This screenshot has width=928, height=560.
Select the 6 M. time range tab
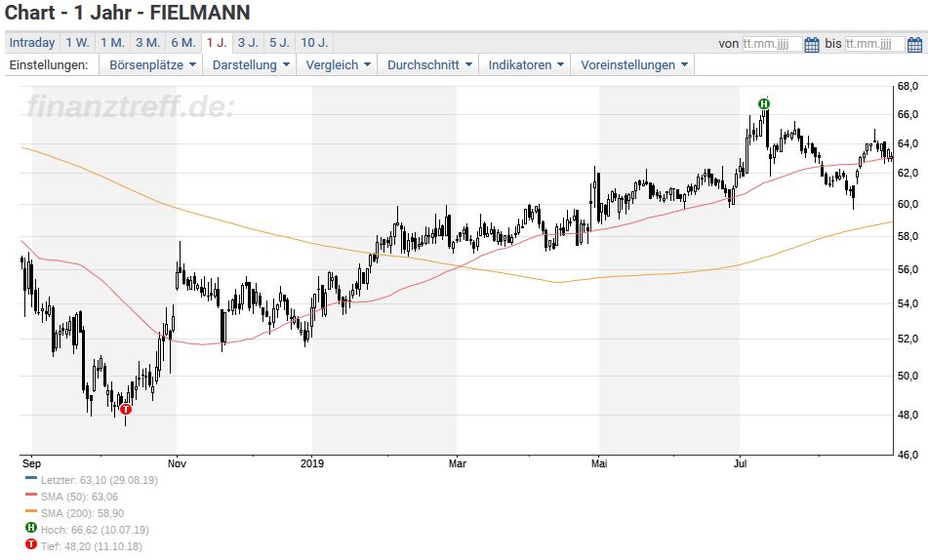coord(183,43)
